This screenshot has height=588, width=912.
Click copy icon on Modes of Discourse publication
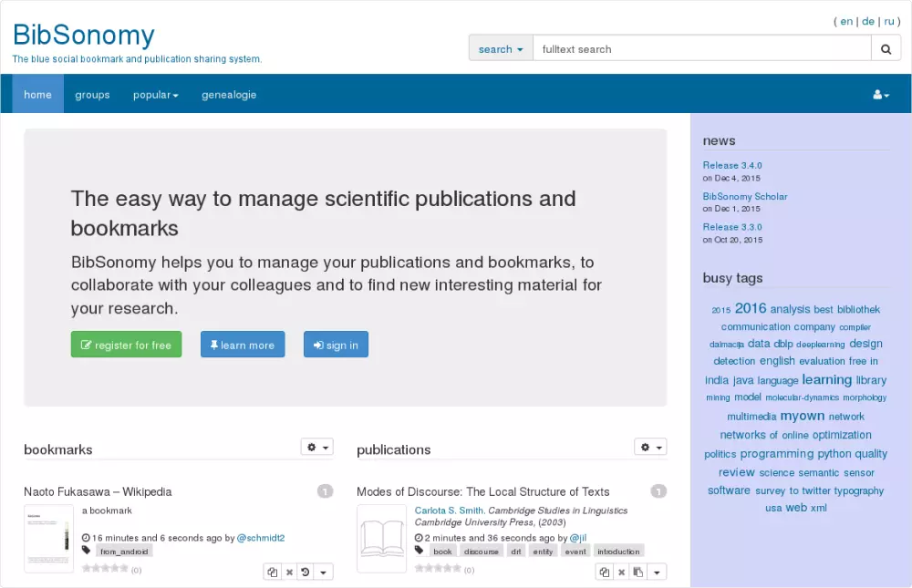(605, 573)
